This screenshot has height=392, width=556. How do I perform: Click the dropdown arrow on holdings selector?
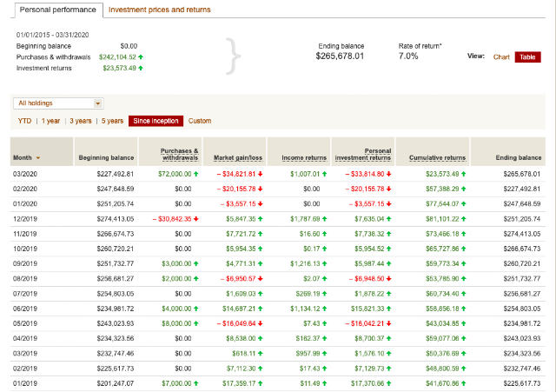click(97, 103)
